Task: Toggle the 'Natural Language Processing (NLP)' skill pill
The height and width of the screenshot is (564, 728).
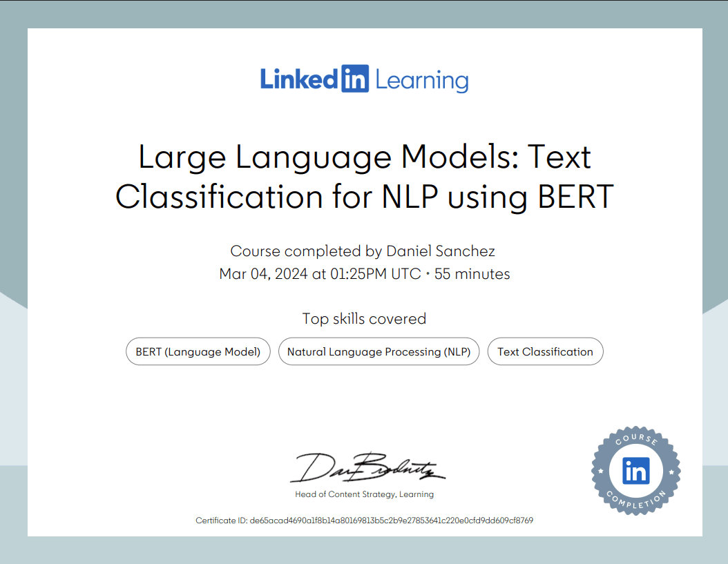Action: click(379, 351)
